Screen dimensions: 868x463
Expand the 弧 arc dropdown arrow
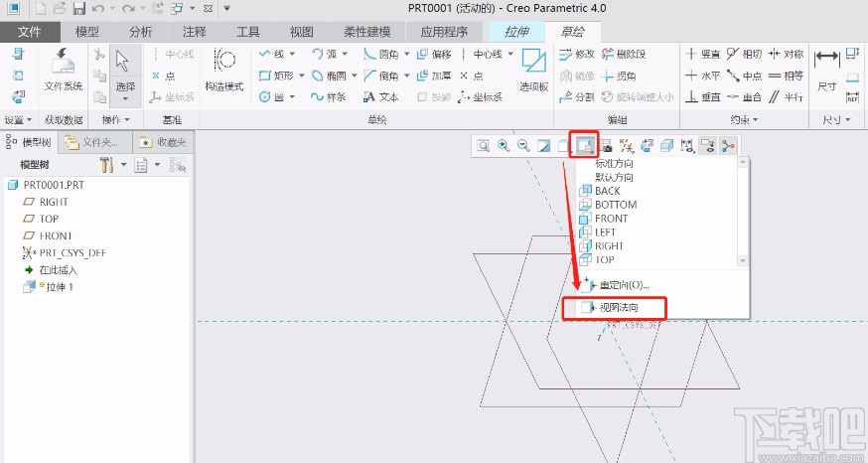[345, 54]
